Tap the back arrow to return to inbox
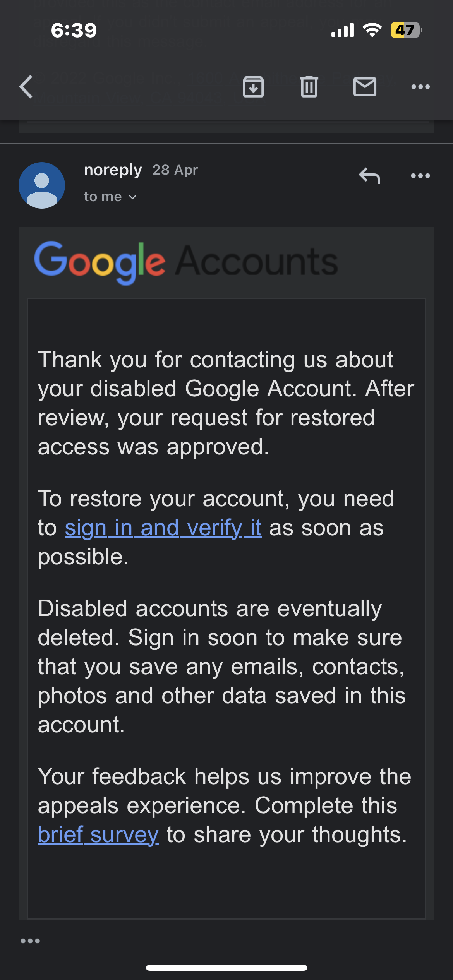This screenshot has width=453, height=980. pos(26,87)
